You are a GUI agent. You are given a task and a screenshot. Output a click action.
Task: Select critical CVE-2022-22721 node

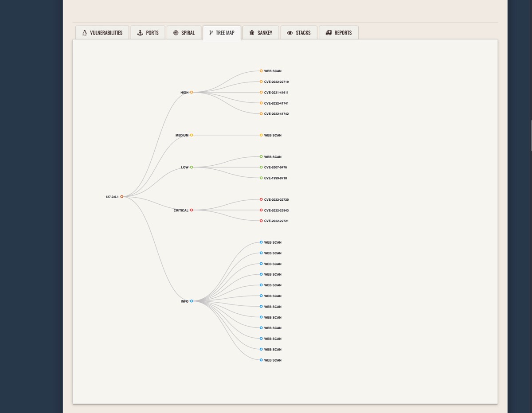(x=274, y=221)
